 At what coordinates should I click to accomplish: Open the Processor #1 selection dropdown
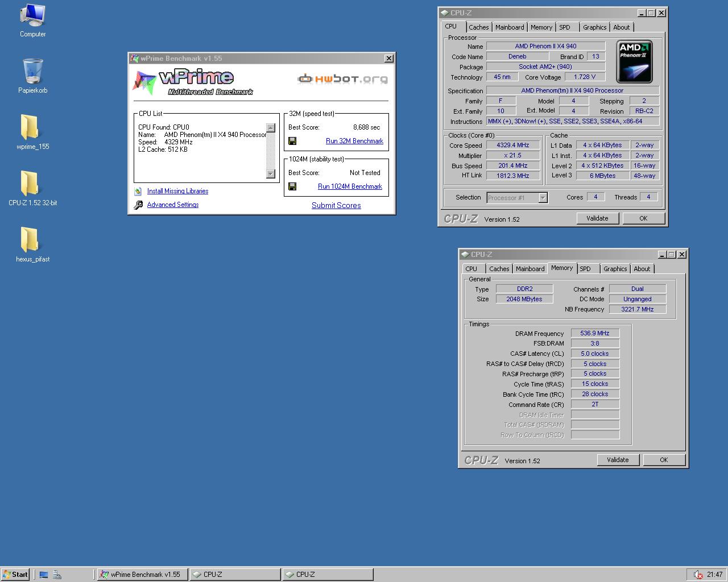543,198
